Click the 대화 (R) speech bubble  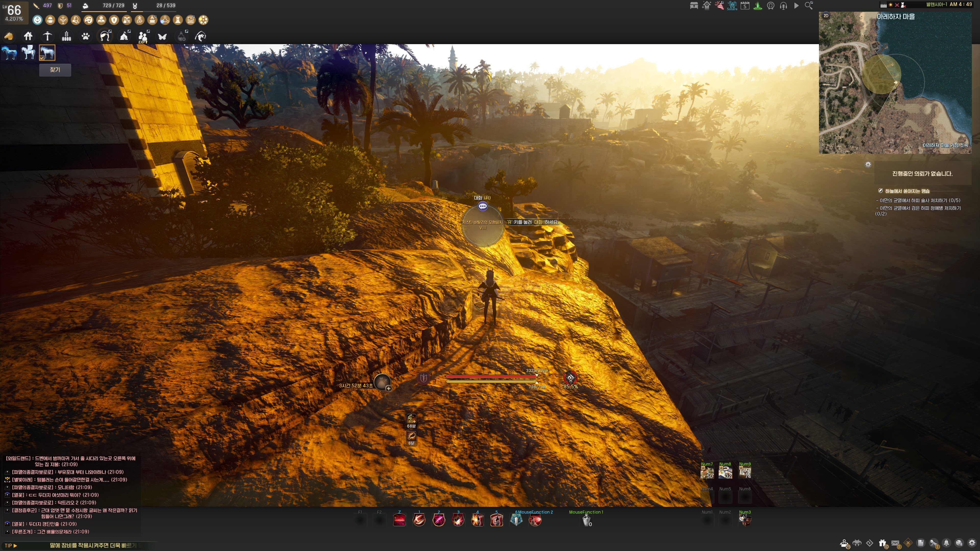point(482,206)
